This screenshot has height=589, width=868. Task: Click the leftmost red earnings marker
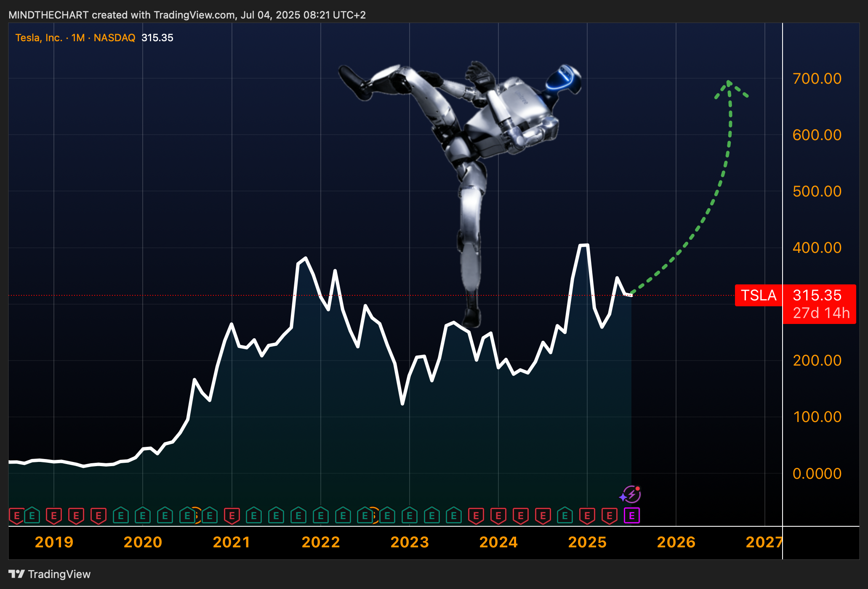16,515
